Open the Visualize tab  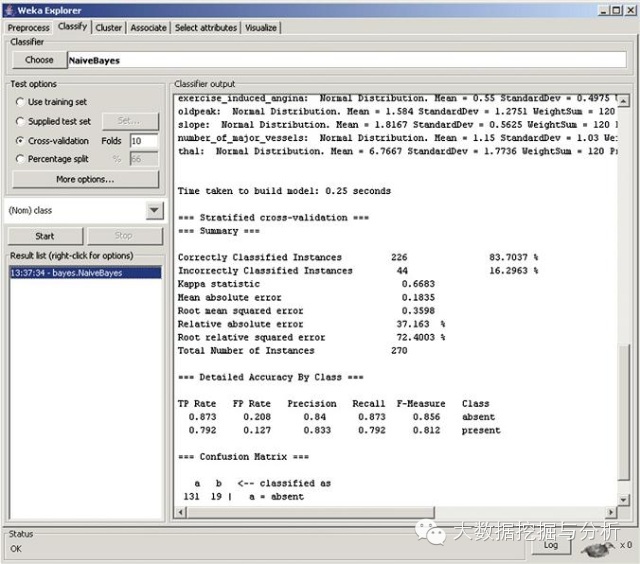(x=261, y=28)
